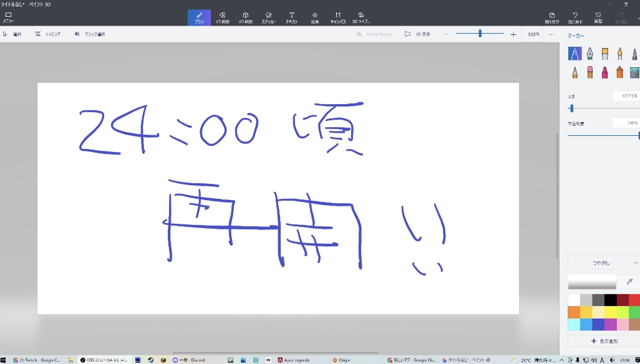Viewport: 640px width, 364px height.
Task: Select the Fill bucket tool
Action: click(x=634, y=72)
